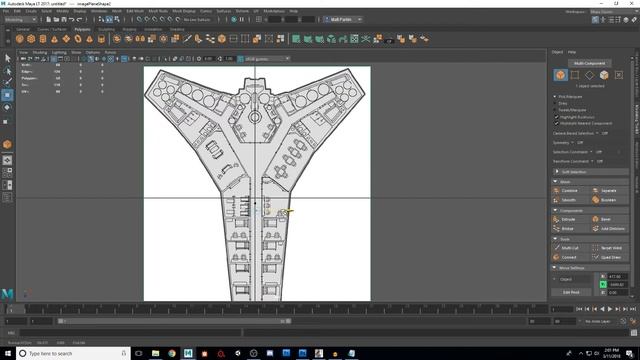Create a polygon plane from the shelf
Screen dimensions: 640x360
tap(66, 39)
